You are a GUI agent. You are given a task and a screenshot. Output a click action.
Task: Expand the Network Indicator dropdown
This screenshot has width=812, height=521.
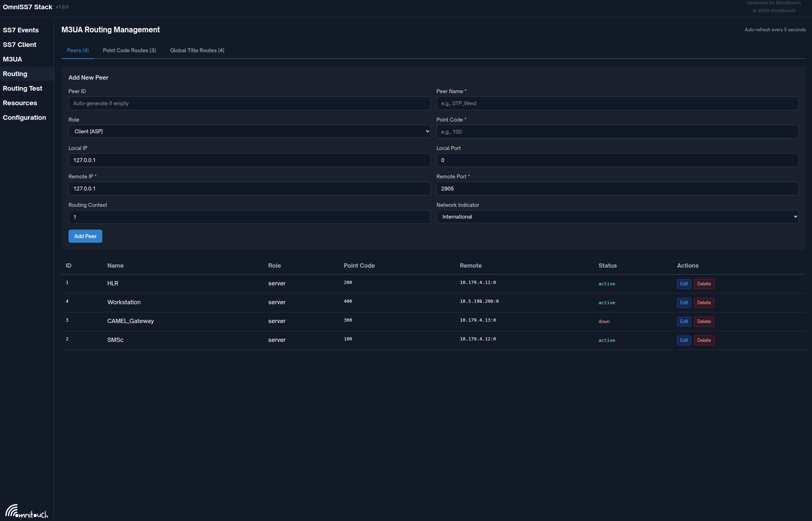coord(617,217)
